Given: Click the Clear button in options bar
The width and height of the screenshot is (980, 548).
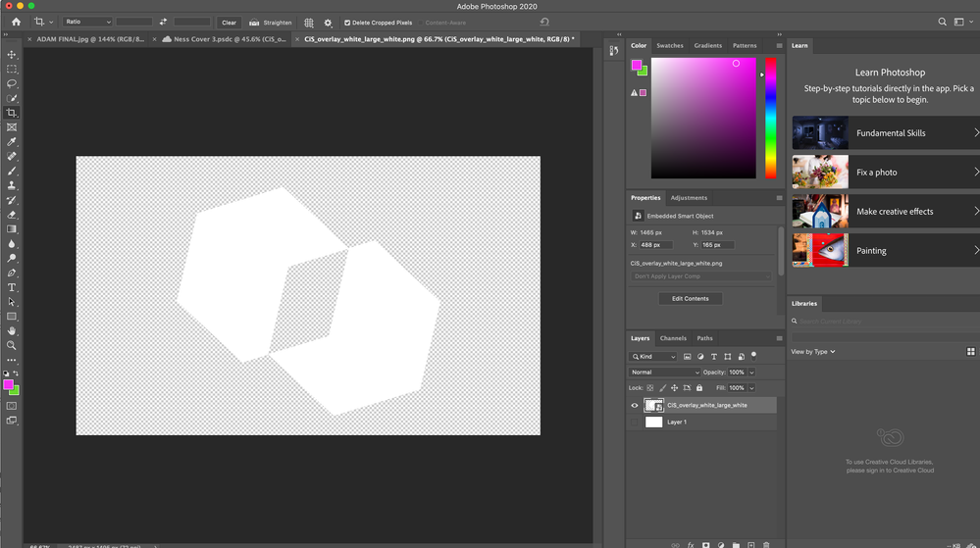Looking at the screenshot, I should click(x=229, y=22).
